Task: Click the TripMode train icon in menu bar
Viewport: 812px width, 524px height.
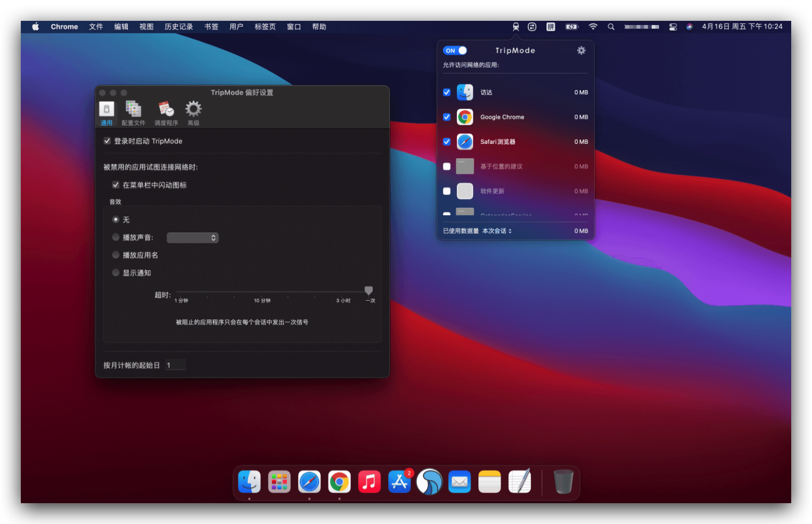Action: pyautogui.click(x=516, y=27)
